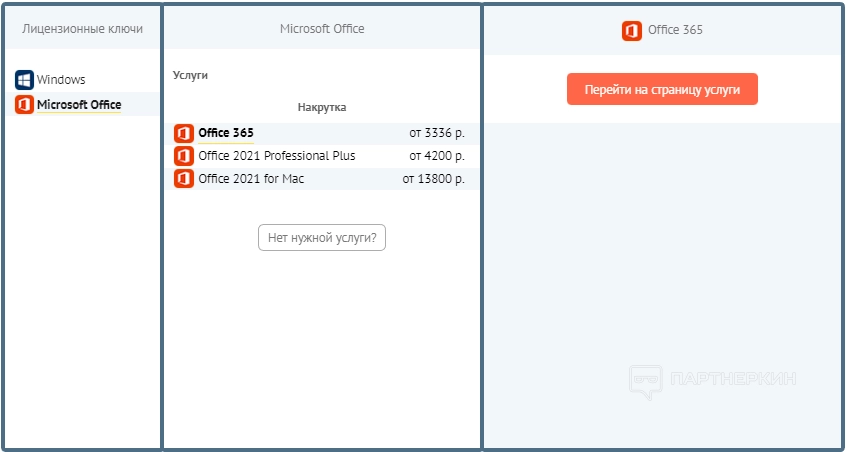Screen dimensions: 847x452
Task: Click the Услуги heading
Action: tap(190, 76)
